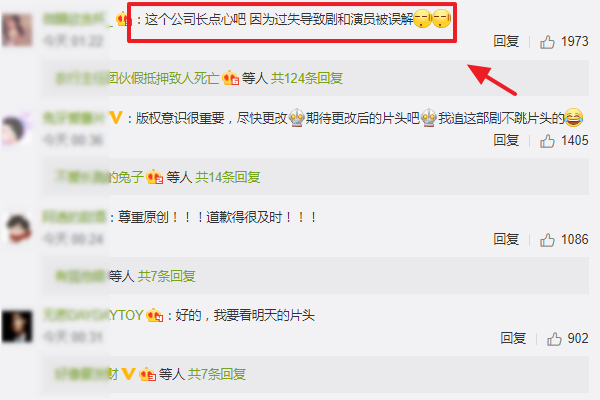Like the 尊重原创 comment with 1086 likes

[x=547, y=240]
